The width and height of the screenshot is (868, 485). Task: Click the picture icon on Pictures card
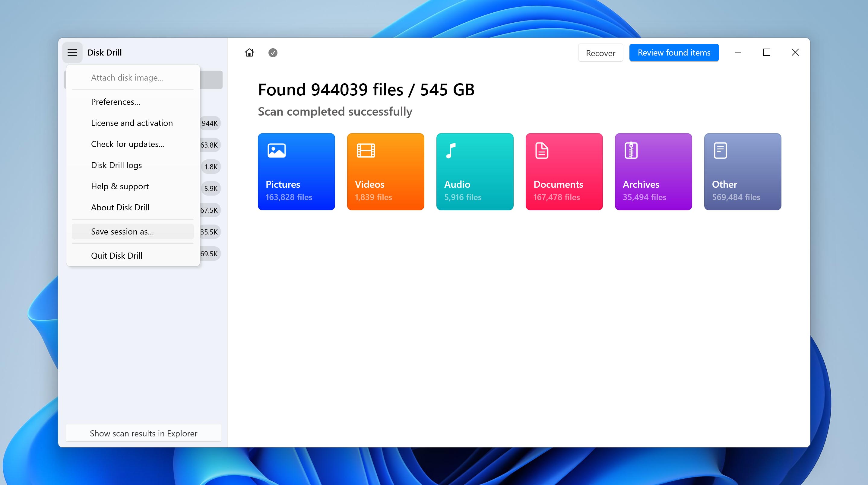tap(277, 150)
